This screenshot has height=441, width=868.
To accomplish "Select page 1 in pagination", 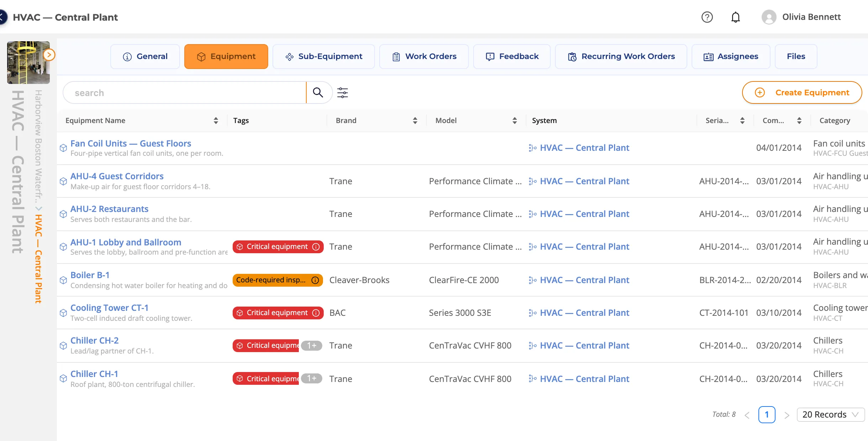I will [x=767, y=415].
